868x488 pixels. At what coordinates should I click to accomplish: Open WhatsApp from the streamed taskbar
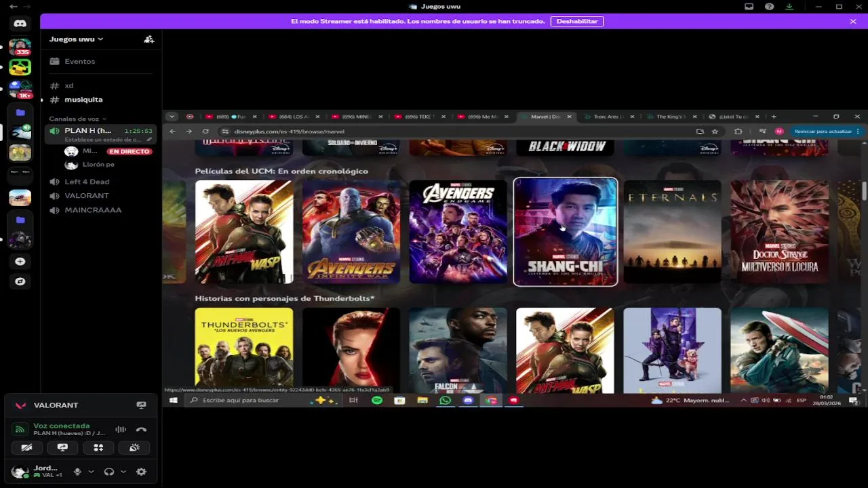tap(445, 401)
